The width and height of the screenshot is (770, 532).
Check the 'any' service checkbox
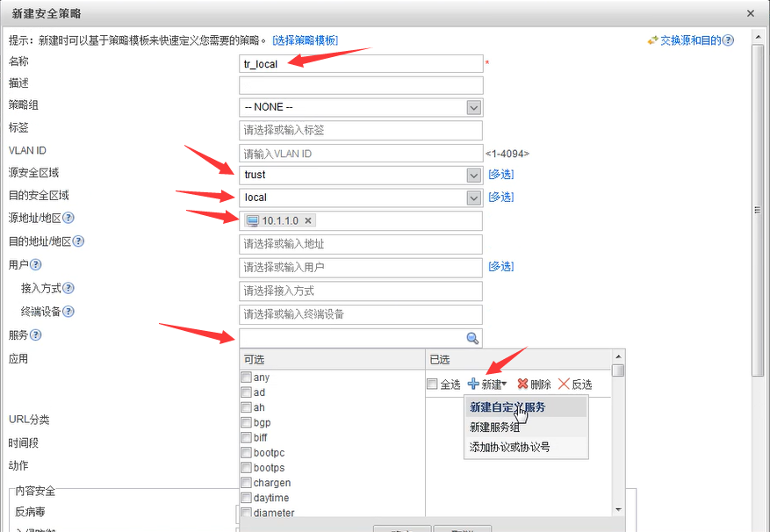click(246, 377)
